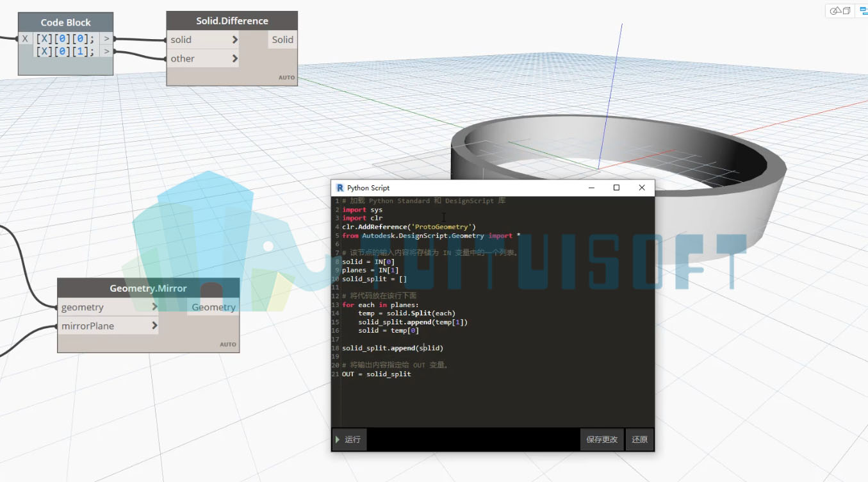The height and width of the screenshot is (482, 868).
Task: Toggle the AUTO lacing on Solid.Difference node
Action: [286, 78]
